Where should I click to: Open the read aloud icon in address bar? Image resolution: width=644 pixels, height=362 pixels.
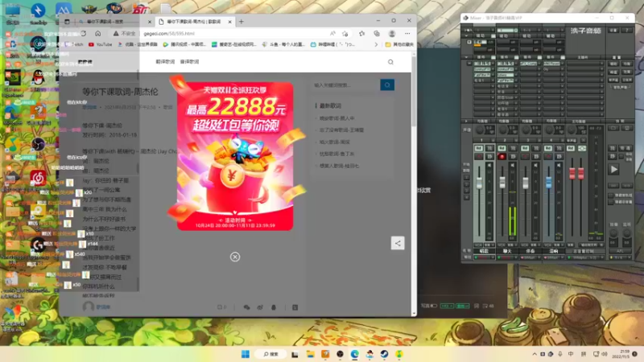332,33
